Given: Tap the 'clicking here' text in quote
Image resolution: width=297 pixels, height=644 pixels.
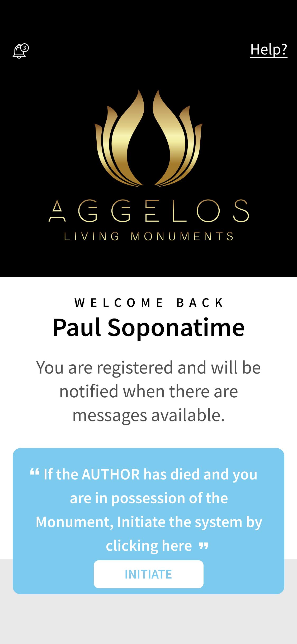Looking at the screenshot, I should click(149, 546).
